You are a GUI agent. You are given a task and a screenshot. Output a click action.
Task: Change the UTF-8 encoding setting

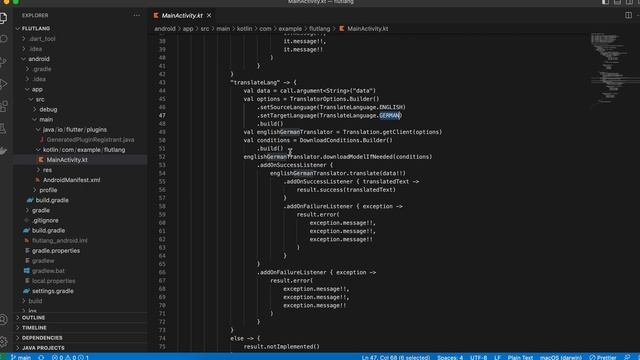(x=478, y=357)
